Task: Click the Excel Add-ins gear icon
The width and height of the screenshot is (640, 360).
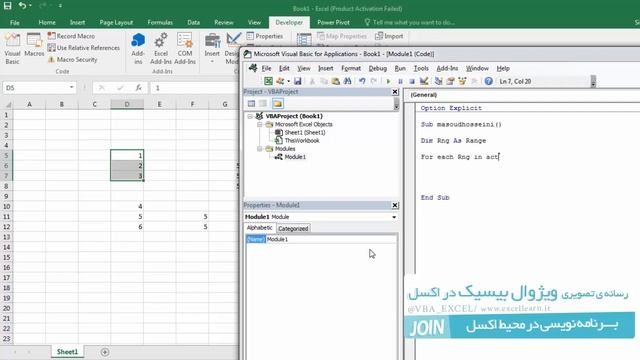Action: (161, 49)
